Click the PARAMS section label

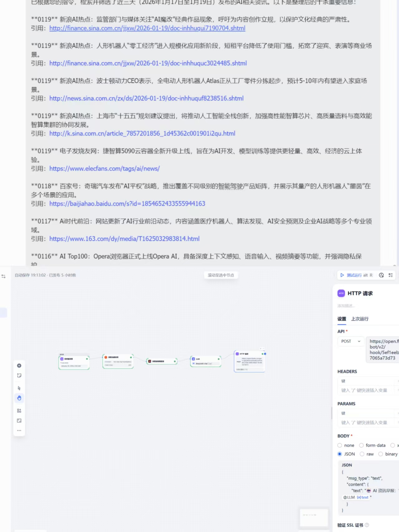tap(346, 404)
